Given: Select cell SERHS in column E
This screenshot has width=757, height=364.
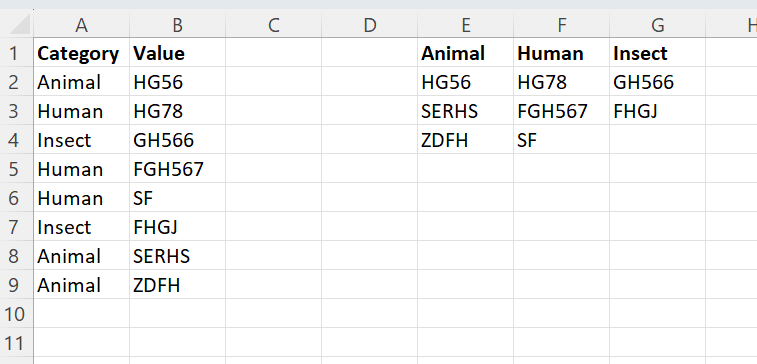Looking at the screenshot, I should tap(465, 111).
